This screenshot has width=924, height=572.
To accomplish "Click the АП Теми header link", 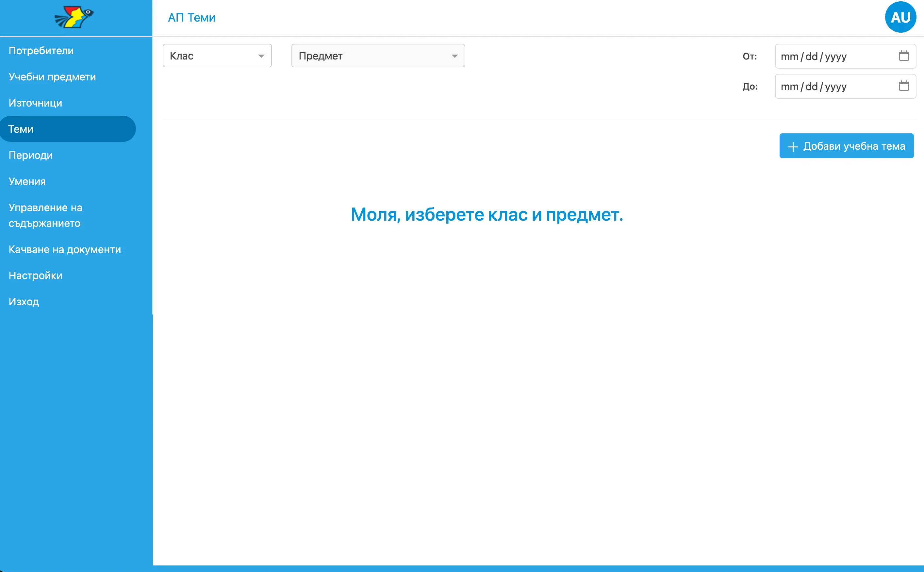I will click(x=192, y=17).
